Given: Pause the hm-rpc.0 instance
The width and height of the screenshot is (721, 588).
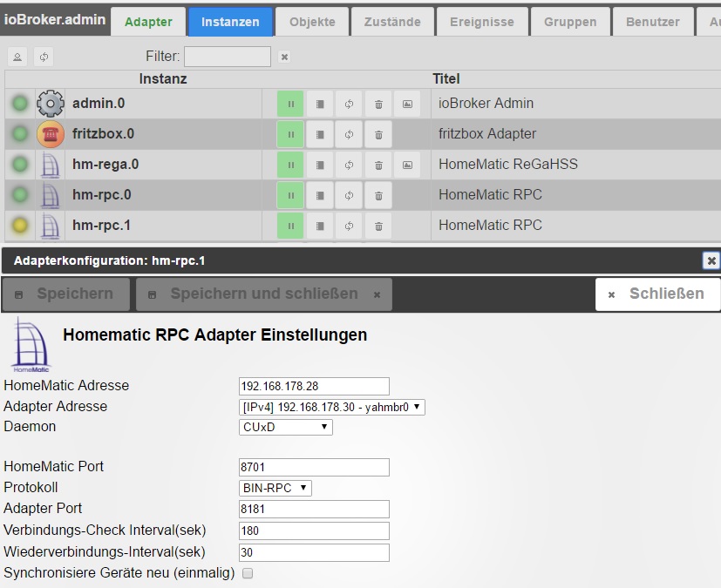Looking at the screenshot, I should point(290,195).
